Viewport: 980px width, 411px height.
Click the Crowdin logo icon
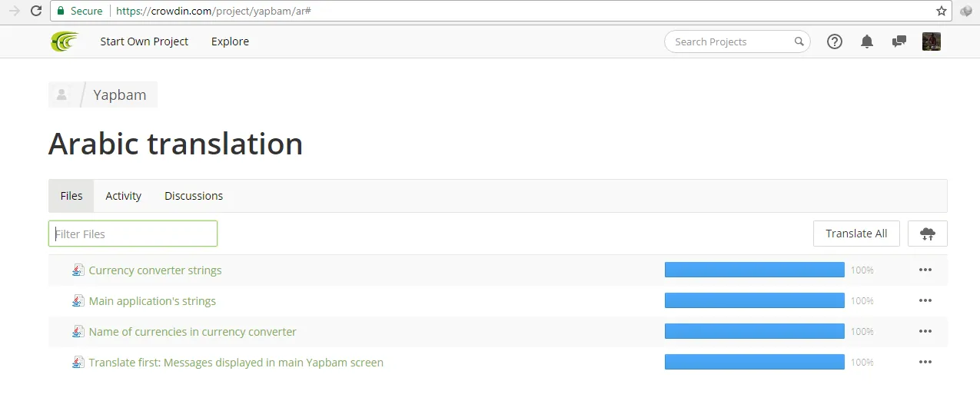click(65, 41)
